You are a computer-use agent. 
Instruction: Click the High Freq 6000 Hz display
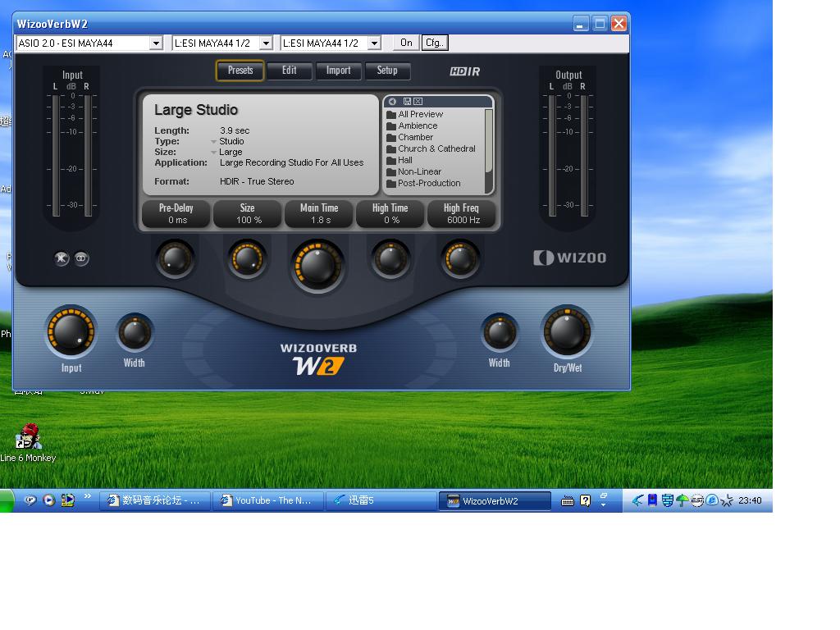coord(462,214)
